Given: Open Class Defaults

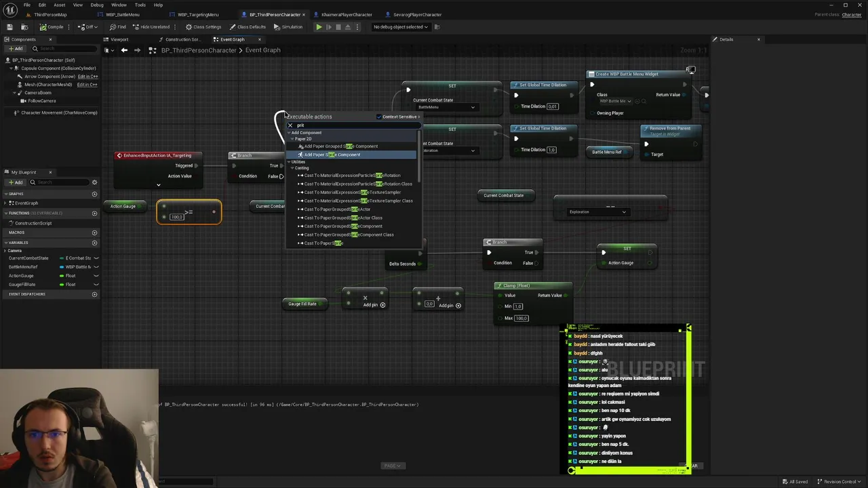Looking at the screenshot, I should pyautogui.click(x=248, y=27).
